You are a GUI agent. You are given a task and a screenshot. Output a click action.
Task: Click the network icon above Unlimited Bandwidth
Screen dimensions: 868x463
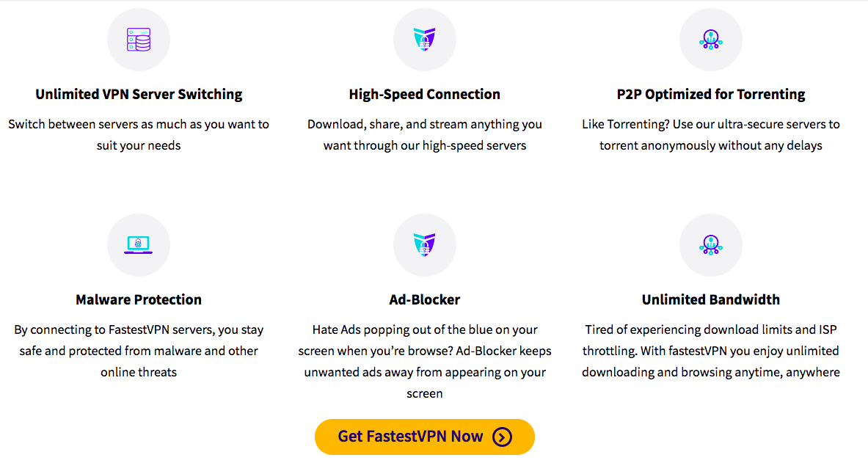(x=711, y=245)
